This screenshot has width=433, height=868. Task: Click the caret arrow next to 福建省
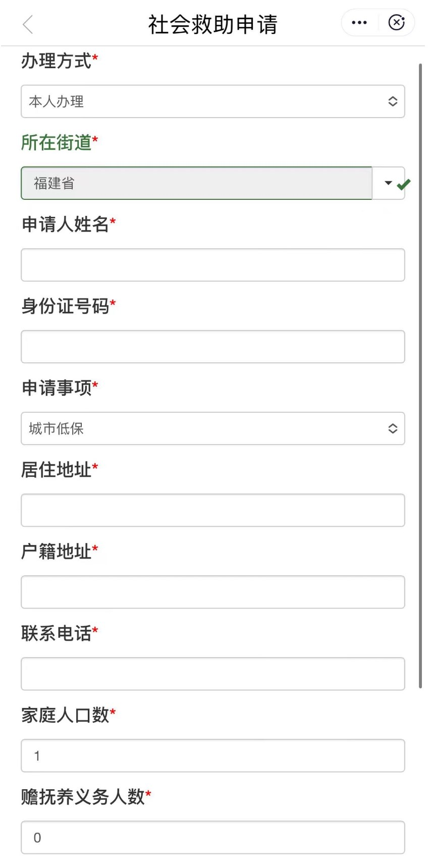coord(388,183)
